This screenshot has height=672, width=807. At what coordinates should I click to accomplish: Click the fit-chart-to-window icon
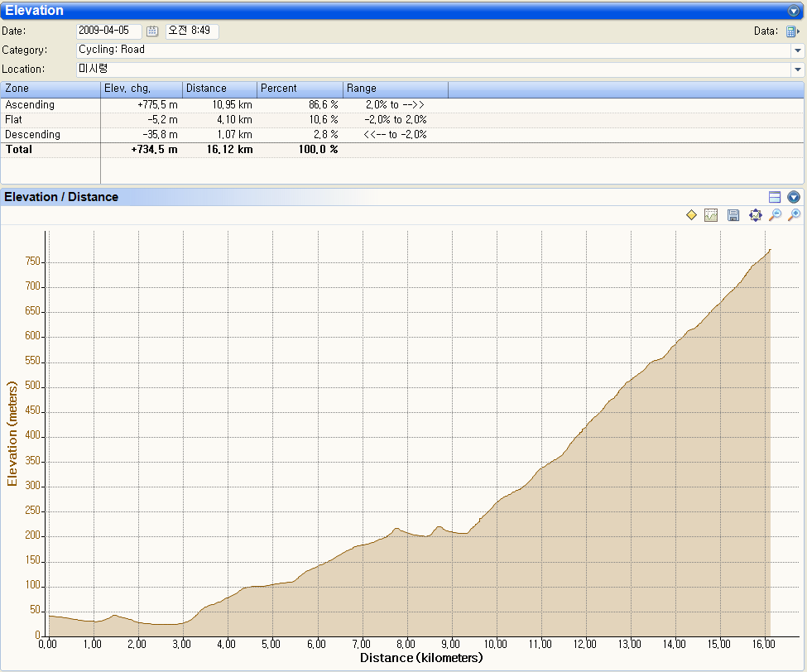[x=755, y=215]
